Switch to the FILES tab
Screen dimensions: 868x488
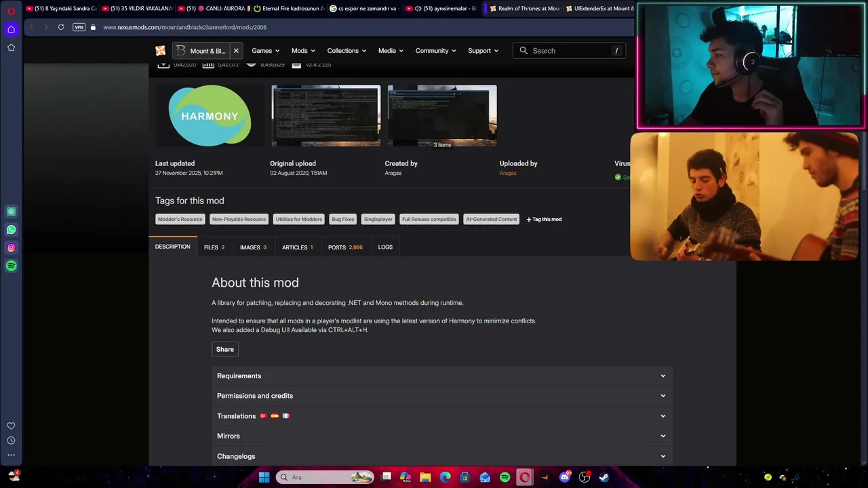coord(214,247)
